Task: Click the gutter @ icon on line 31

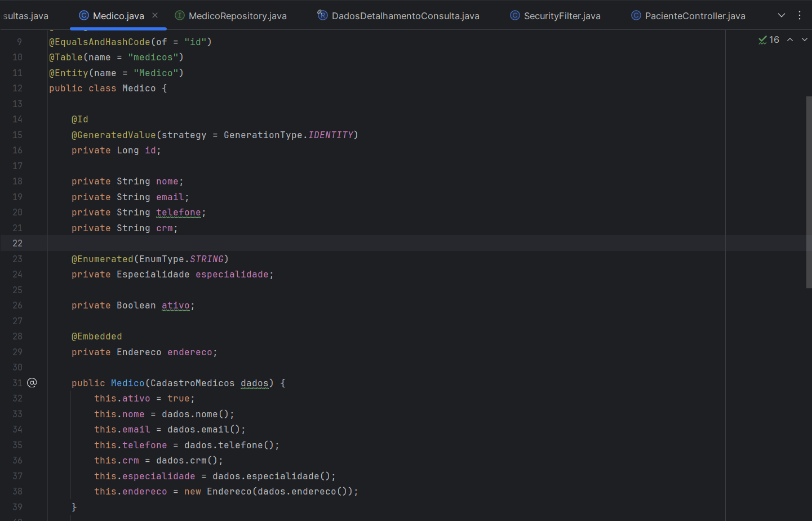Action: (x=32, y=383)
